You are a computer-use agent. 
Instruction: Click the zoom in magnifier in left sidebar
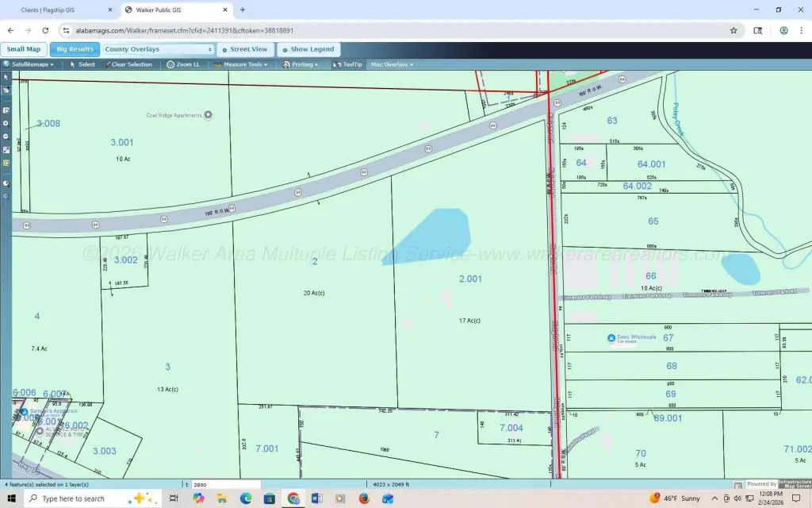6,123
